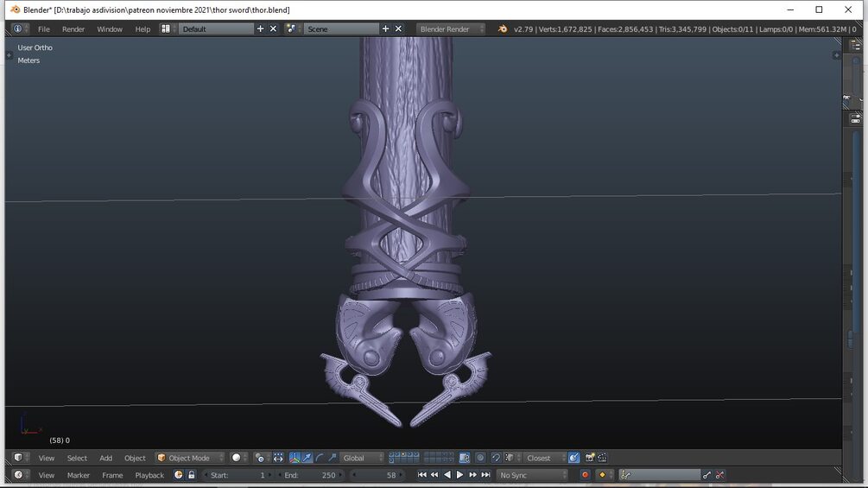Delete the Default screen layout
Viewport: 868px width, 488px height.
(273, 29)
